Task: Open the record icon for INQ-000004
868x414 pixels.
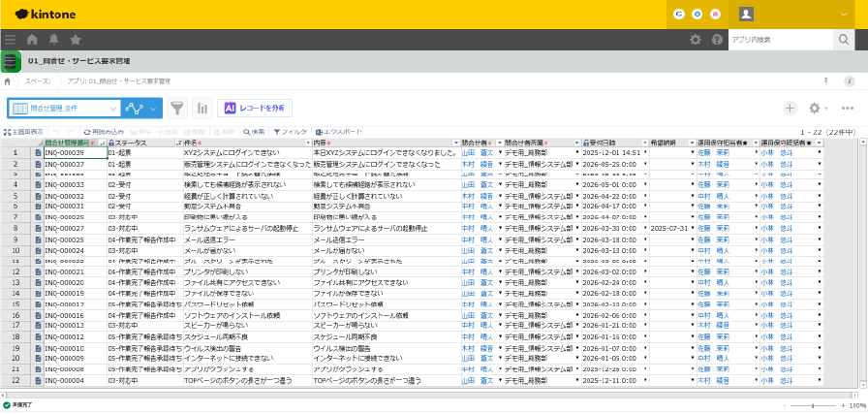Action: click(38, 381)
